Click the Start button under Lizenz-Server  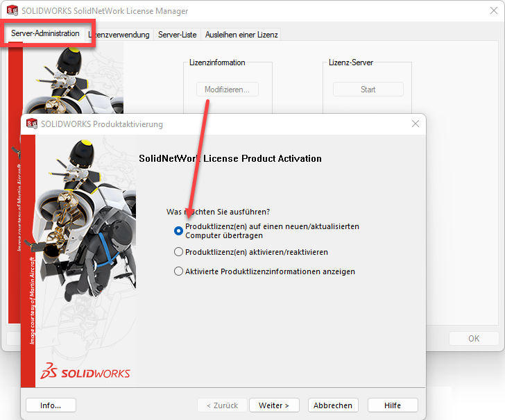click(x=368, y=90)
